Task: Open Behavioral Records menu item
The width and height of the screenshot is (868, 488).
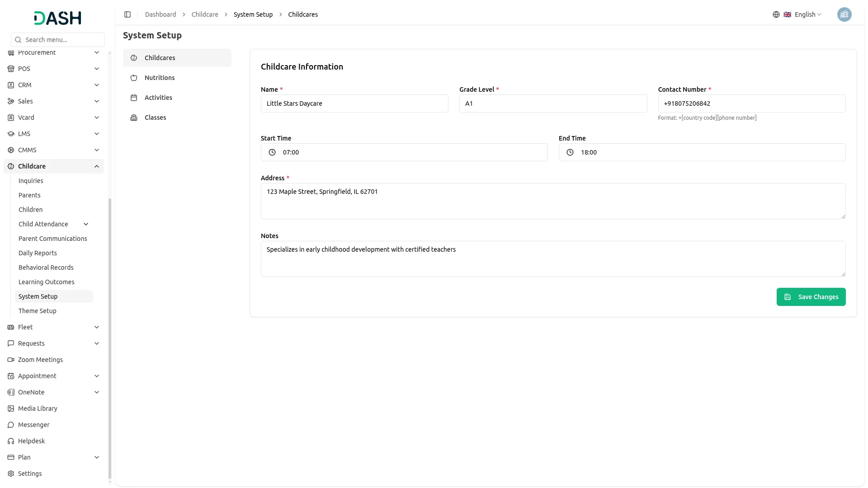Action: [46, 267]
